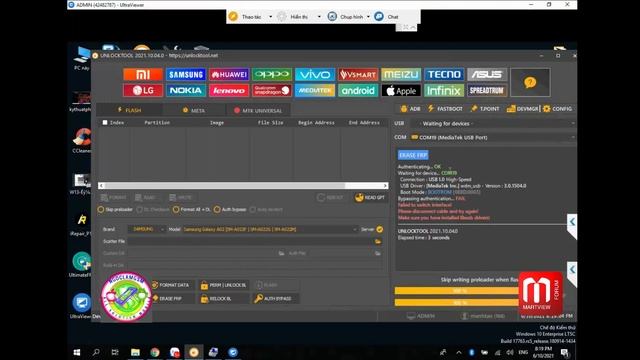Open File Explorer from the taskbar

(x=135, y=352)
